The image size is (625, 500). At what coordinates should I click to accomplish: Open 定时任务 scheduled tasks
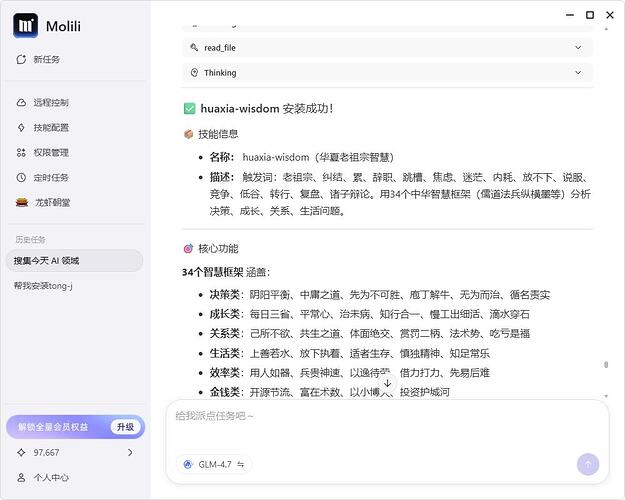pyautogui.click(x=51, y=177)
